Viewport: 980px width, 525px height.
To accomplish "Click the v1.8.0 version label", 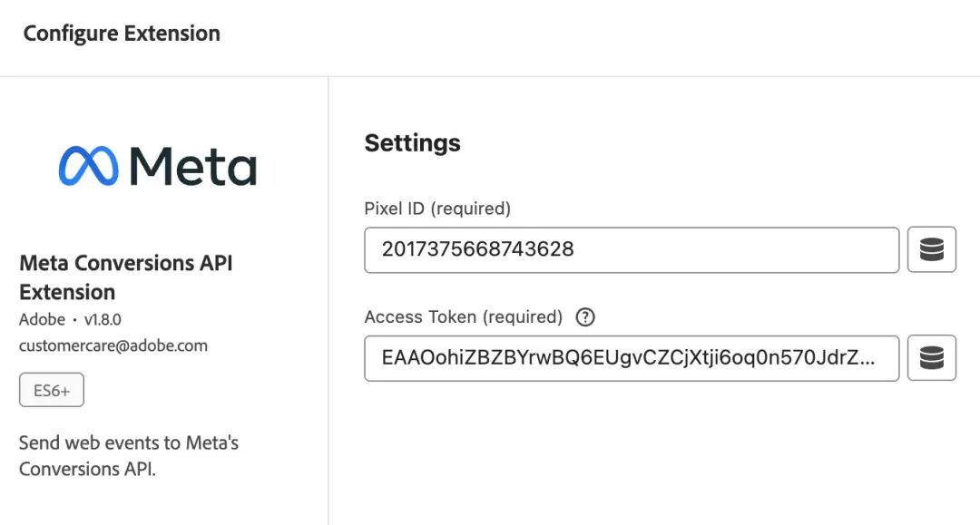I will coord(102,320).
